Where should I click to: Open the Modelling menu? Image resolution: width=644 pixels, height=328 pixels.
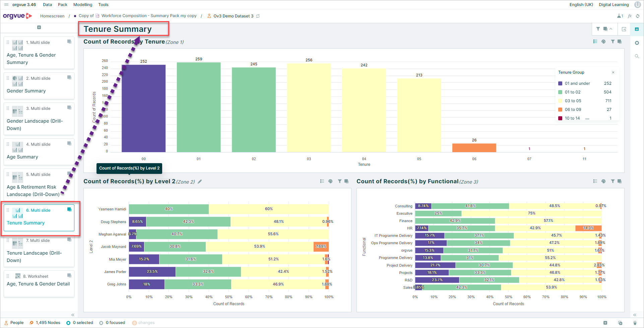tap(83, 5)
